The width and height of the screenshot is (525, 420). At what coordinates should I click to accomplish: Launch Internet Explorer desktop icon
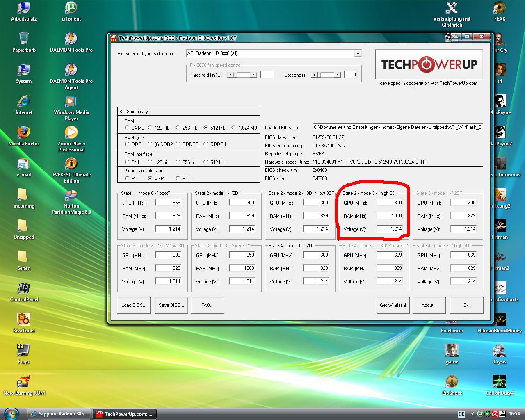[24, 105]
